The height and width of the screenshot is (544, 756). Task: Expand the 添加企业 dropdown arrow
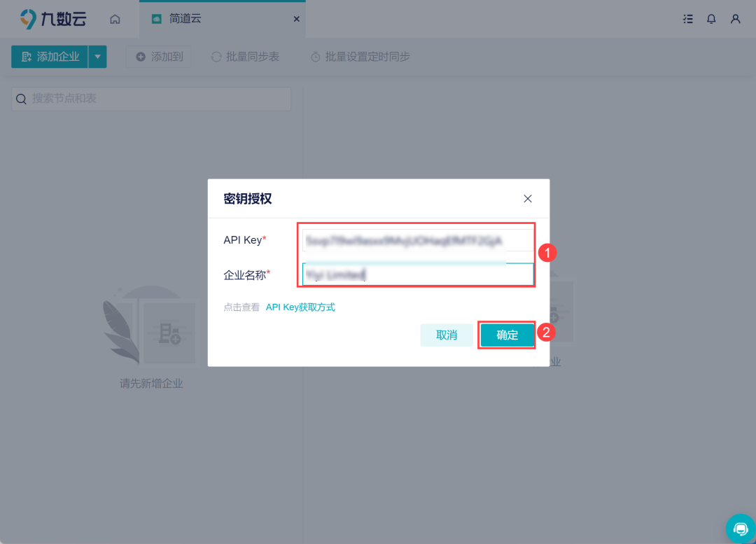[97, 57]
